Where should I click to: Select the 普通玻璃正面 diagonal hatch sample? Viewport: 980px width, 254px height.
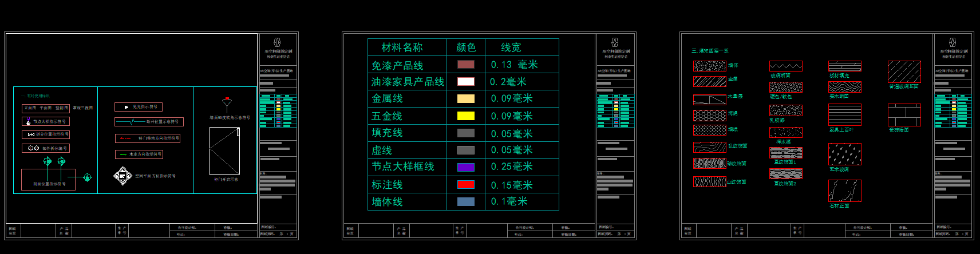tap(904, 72)
